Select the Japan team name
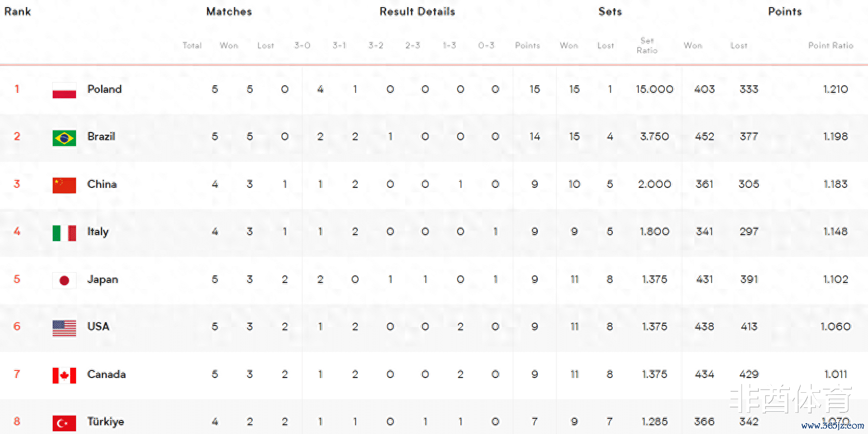The width and height of the screenshot is (868, 434). 103,280
